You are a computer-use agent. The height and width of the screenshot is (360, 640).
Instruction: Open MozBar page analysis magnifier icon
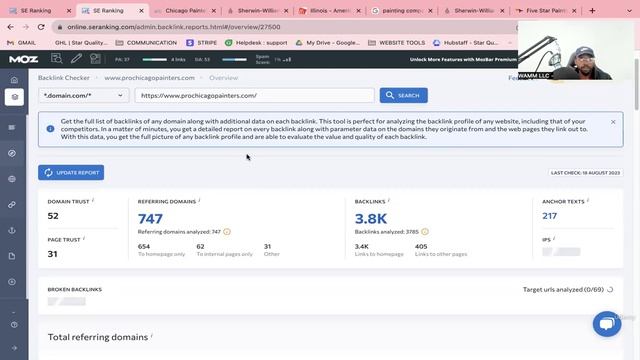57,59
